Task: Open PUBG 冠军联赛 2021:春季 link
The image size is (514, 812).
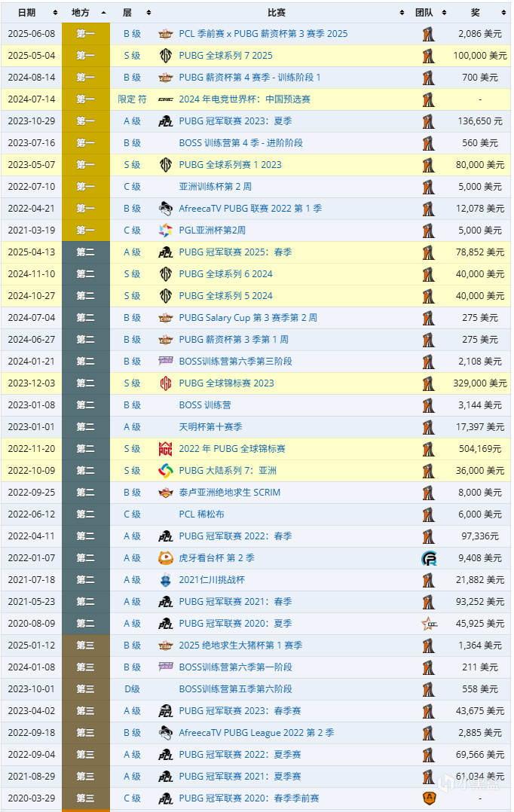Action: point(235,602)
